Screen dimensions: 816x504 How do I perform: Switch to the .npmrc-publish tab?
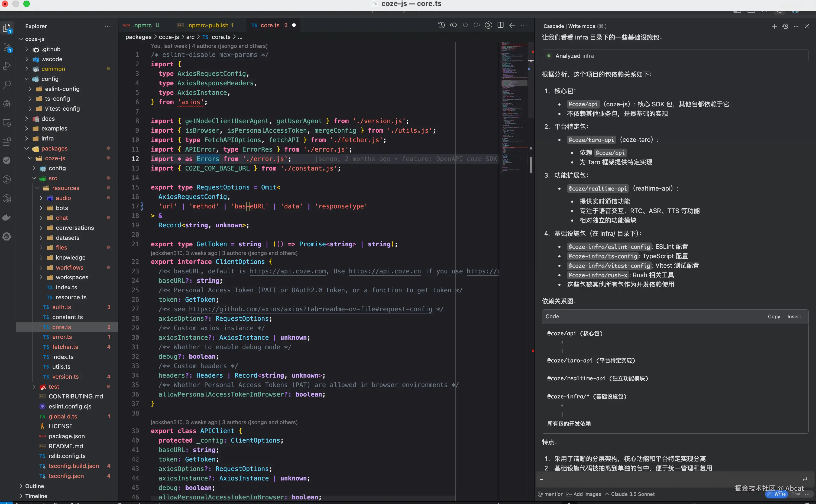208,25
